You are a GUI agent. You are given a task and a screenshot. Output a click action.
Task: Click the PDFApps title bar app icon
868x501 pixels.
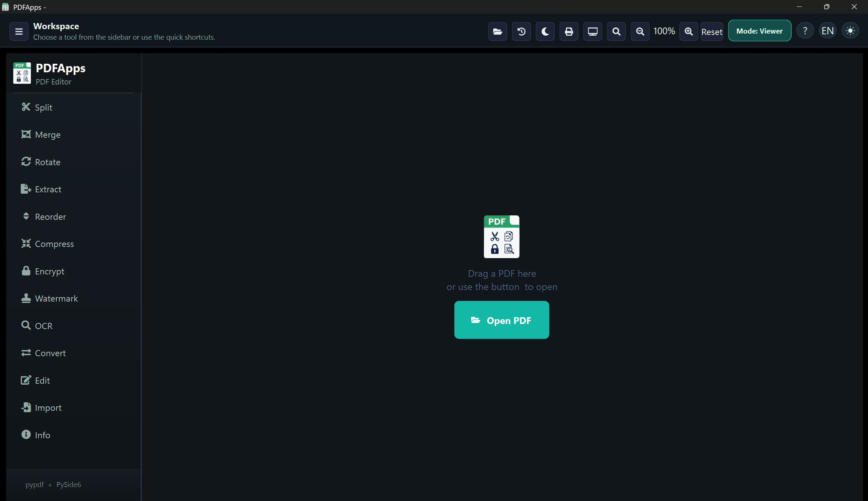(5, 7)
